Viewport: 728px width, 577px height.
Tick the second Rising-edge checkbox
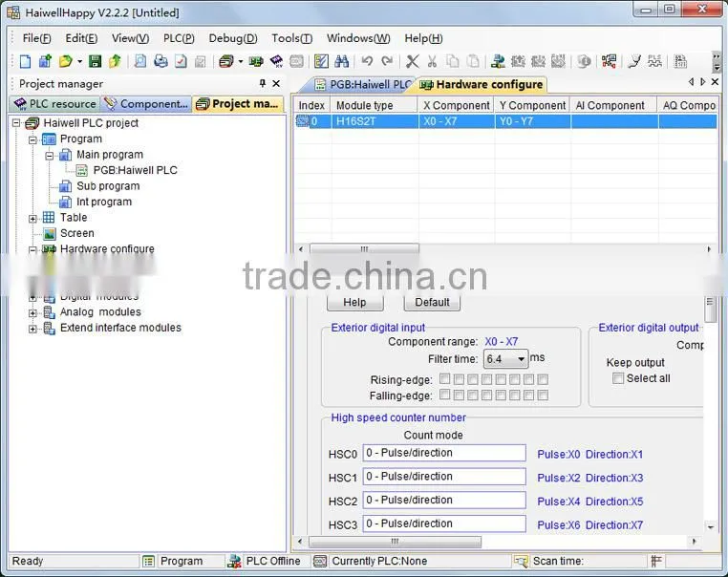tap(459, 379)
